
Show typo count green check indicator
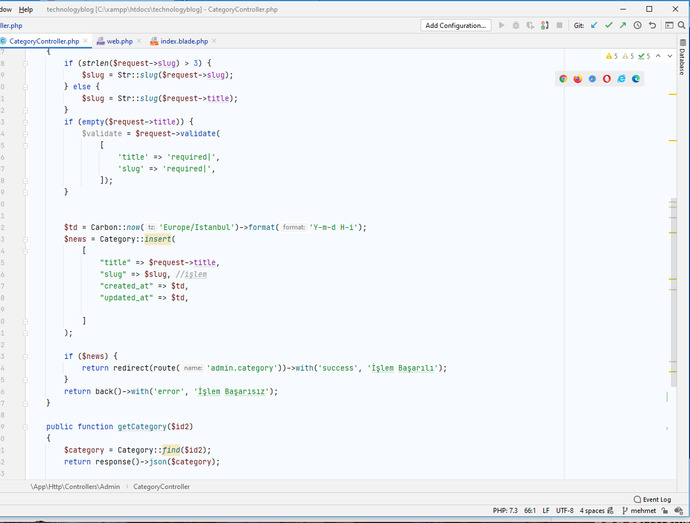pos(644,56)
